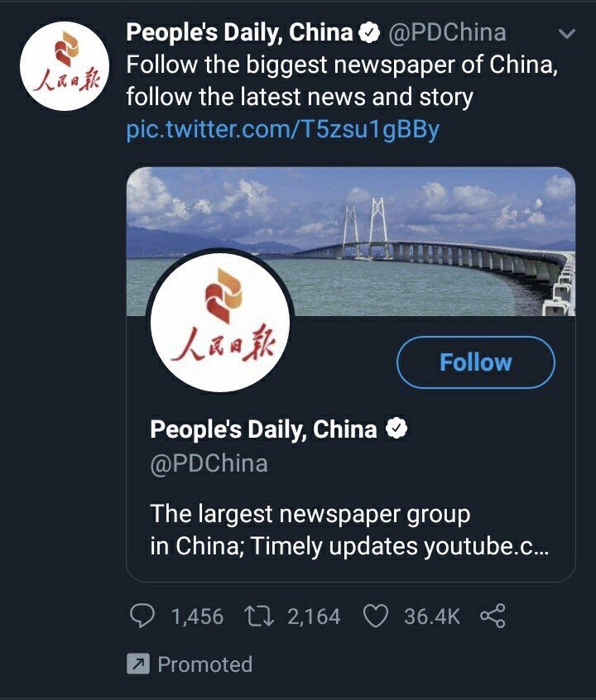Click the People's Daily, China card title
Screen dimensions: 596x700
coord(263,429)
